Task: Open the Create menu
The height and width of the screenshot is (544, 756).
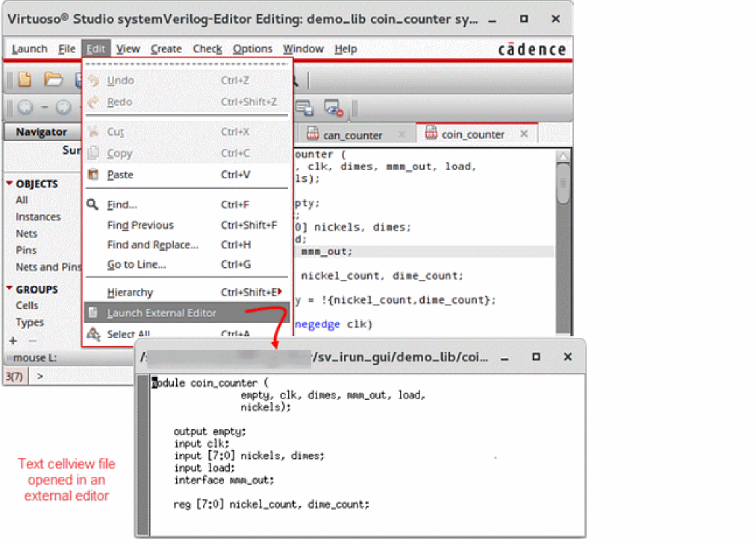Action: (x=166, y=49)
